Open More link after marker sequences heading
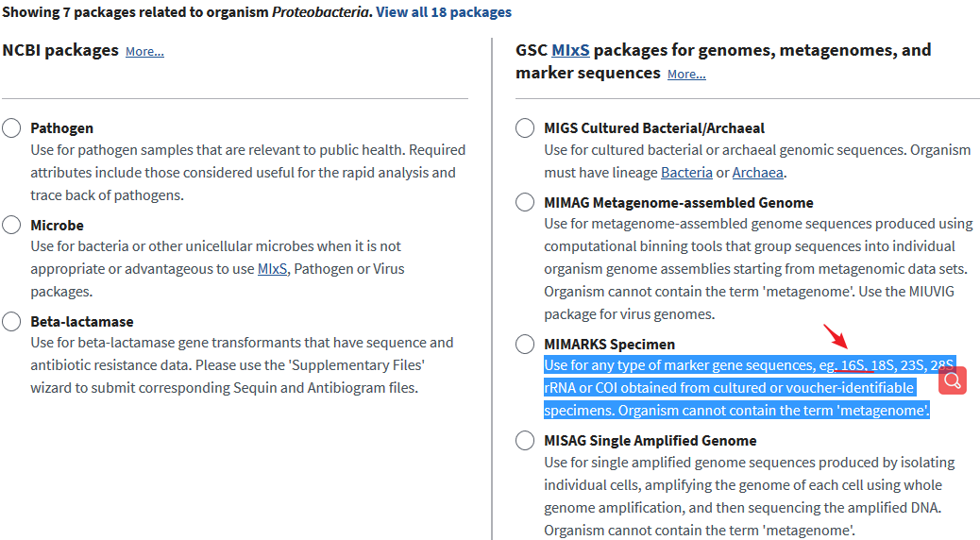This screenshot has height=540, width=980. [686, 74]
